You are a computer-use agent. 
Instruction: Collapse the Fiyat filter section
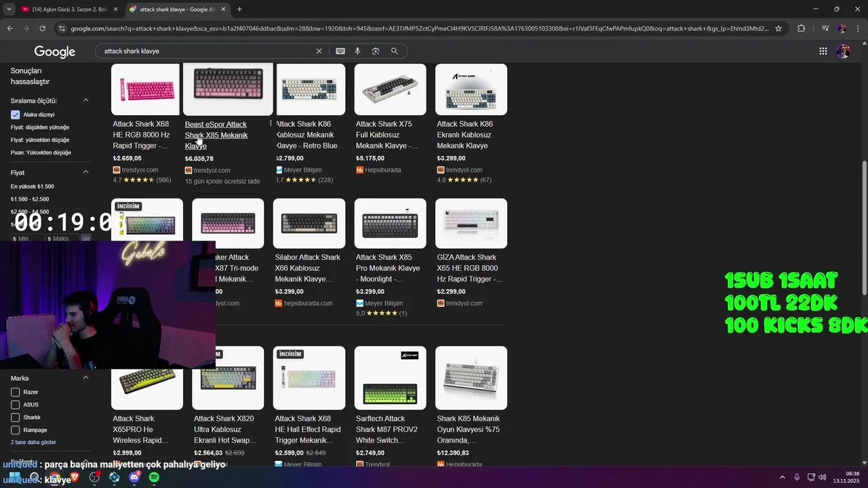coord(85,172)
